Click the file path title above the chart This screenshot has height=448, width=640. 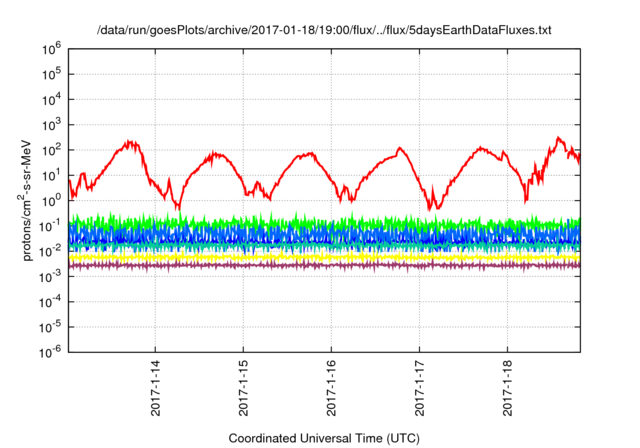pyautogui.click(x=324, y=30)
